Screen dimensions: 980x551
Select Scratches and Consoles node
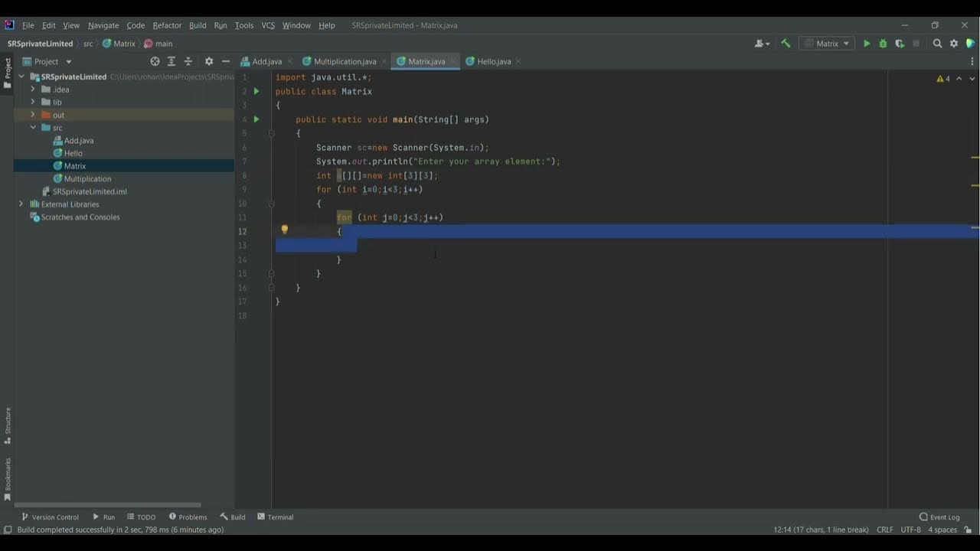coord(80,217)
